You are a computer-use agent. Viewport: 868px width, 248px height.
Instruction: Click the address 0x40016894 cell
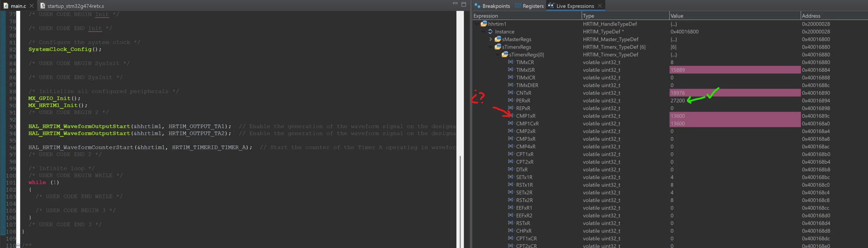(816, 101)
